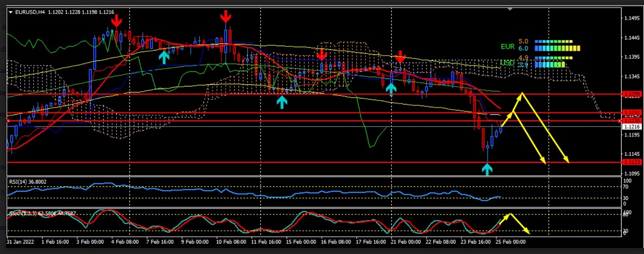Click the leftmost red down arrow signal

click(116, 21)
